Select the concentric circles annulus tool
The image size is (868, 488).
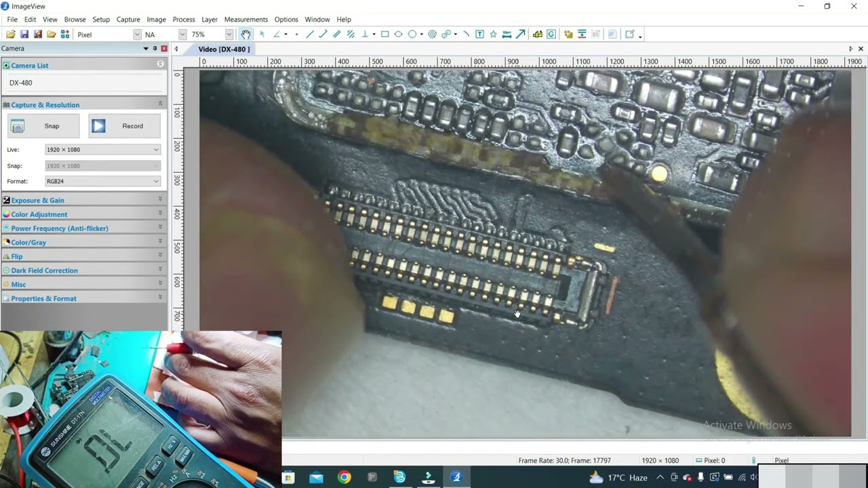(432, 34)
